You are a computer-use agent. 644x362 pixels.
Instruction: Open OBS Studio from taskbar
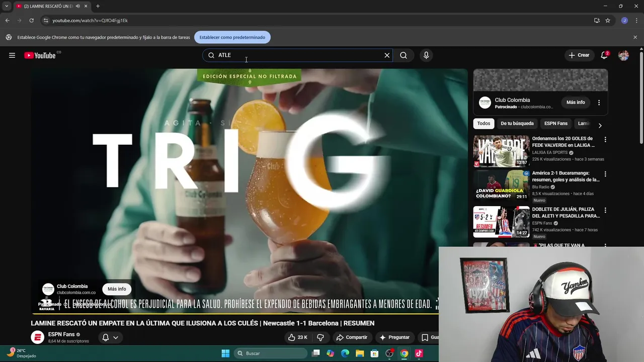coord(389,353)
